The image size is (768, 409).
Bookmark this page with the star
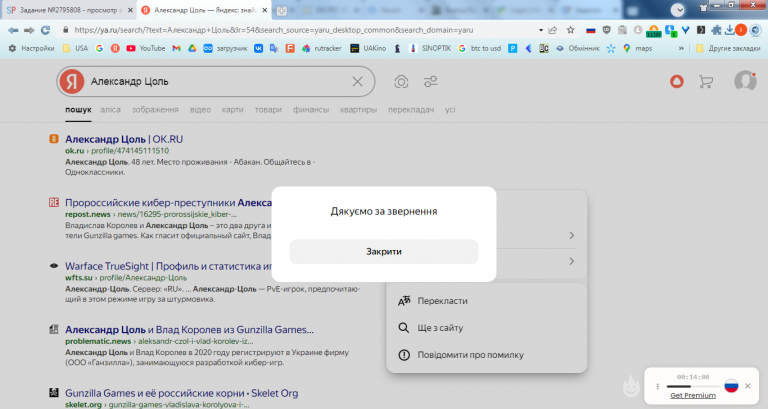(571, 30)
